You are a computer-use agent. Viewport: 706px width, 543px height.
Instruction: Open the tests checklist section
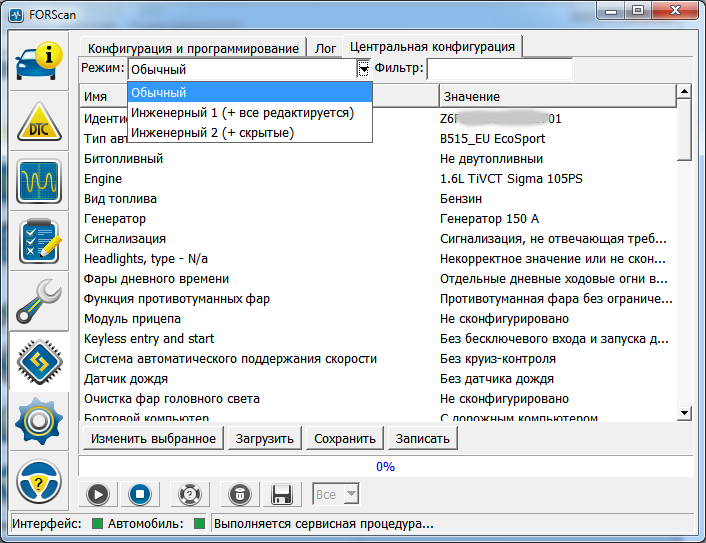click(39, 241)
